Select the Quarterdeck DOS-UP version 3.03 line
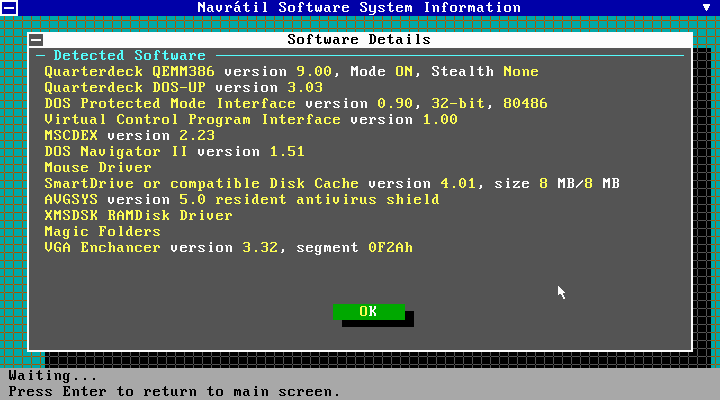 [x=184, y=87]
